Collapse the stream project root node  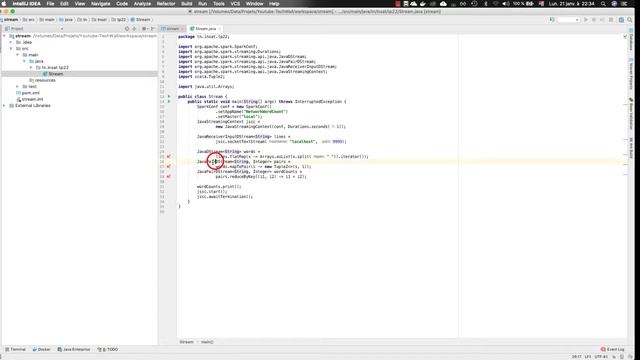click(4, 36)
